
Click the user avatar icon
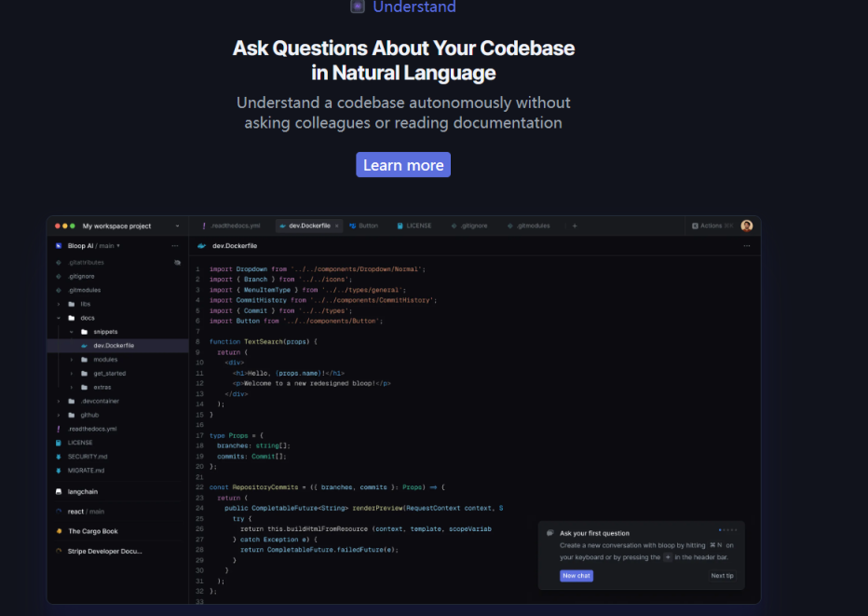(747, 226)
